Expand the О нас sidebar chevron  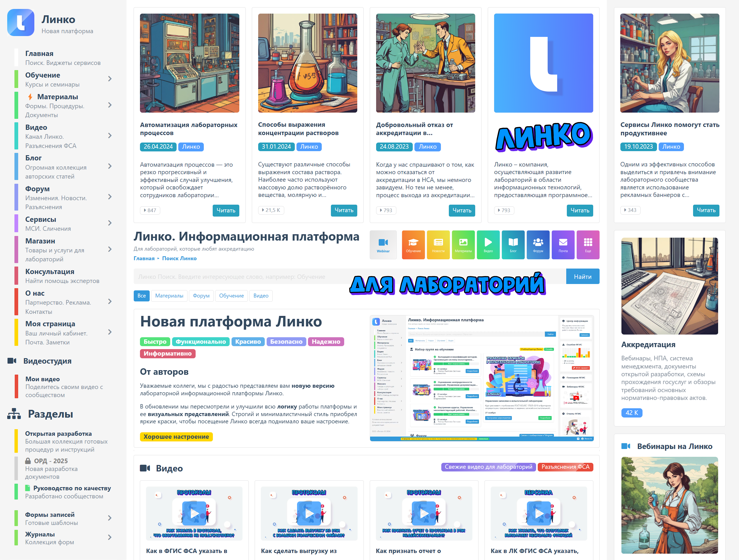click(110, 302)
